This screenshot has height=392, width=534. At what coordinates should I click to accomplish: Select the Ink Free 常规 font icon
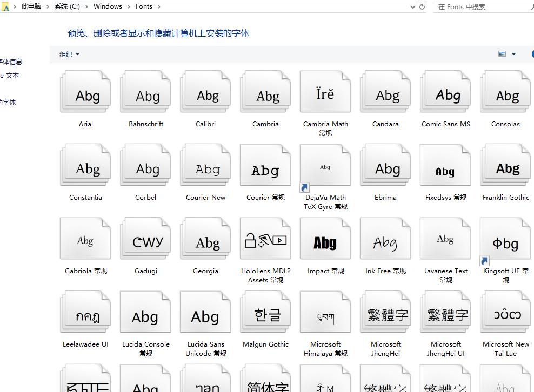385,238
